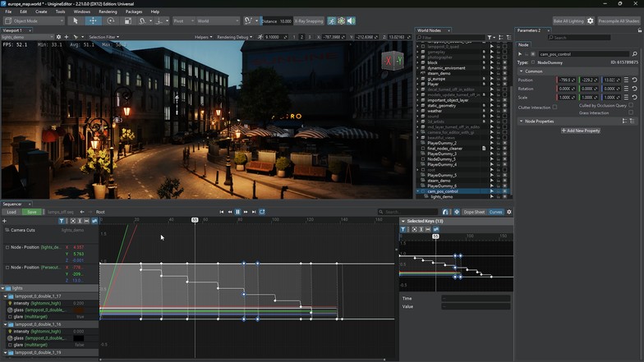Open Rendering Debug dropdown
The width and height of the screenshot is (644, 362).
[x=235, y=37]
